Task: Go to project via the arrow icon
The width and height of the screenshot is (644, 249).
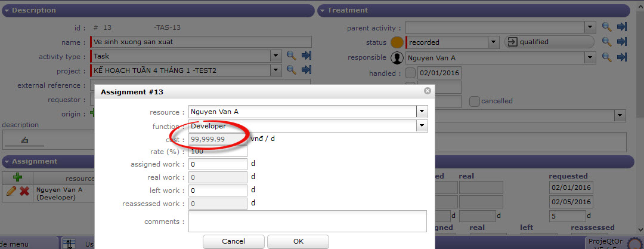Action: click(x=306, y=70)
